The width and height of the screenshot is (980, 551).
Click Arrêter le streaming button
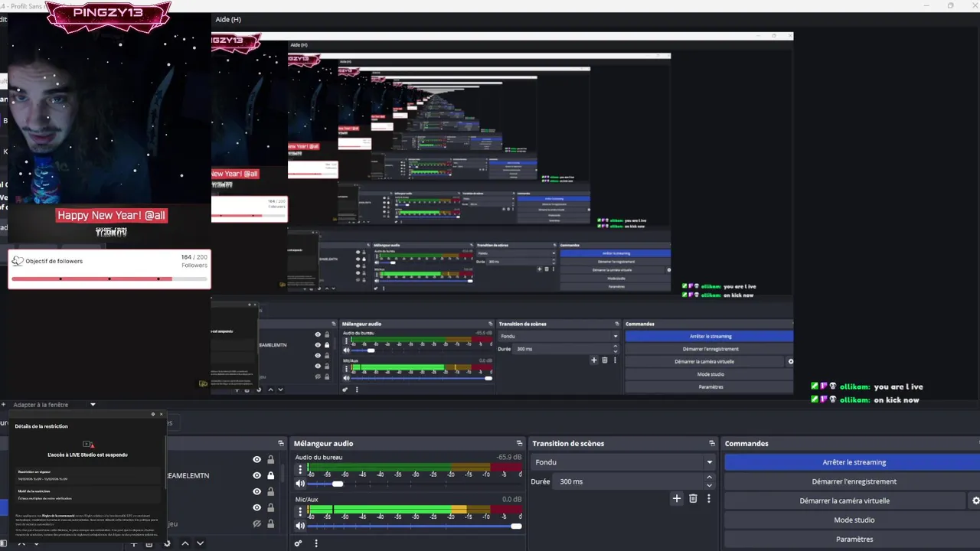(854, 462)
